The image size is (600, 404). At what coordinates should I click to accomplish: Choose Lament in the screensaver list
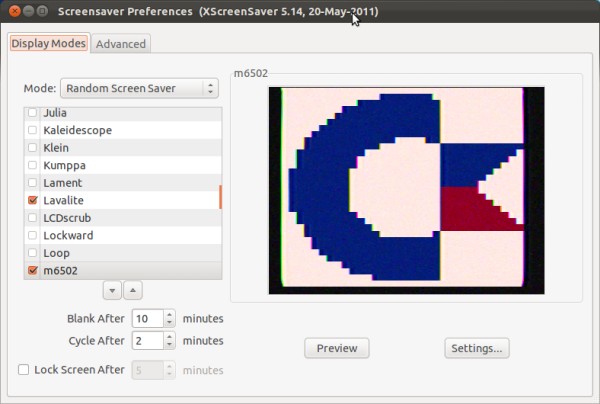[122, 183]
